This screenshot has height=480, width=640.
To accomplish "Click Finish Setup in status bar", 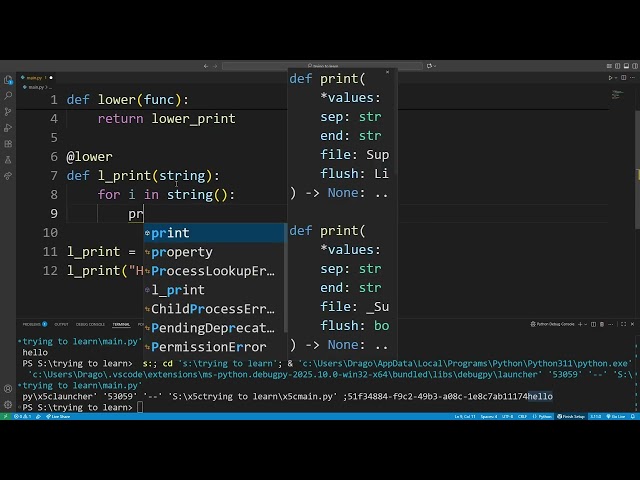I will pyautogui.click(x=571, y=416).
